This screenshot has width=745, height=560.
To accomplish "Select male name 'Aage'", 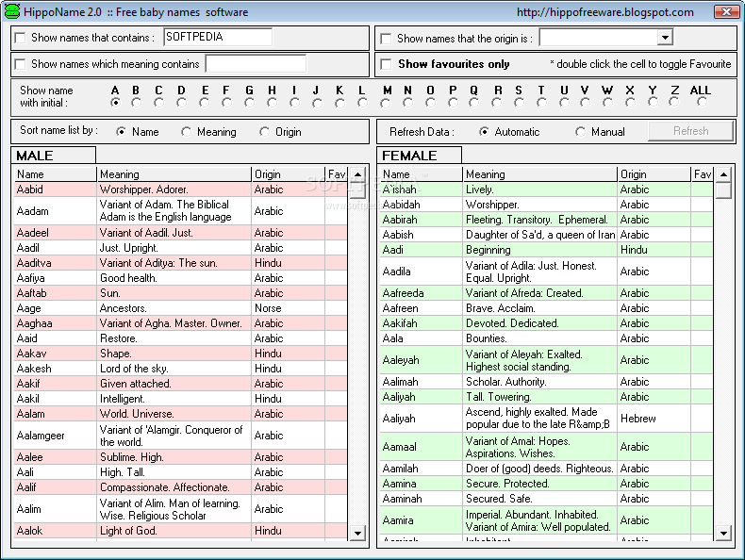I will point(55,308).
